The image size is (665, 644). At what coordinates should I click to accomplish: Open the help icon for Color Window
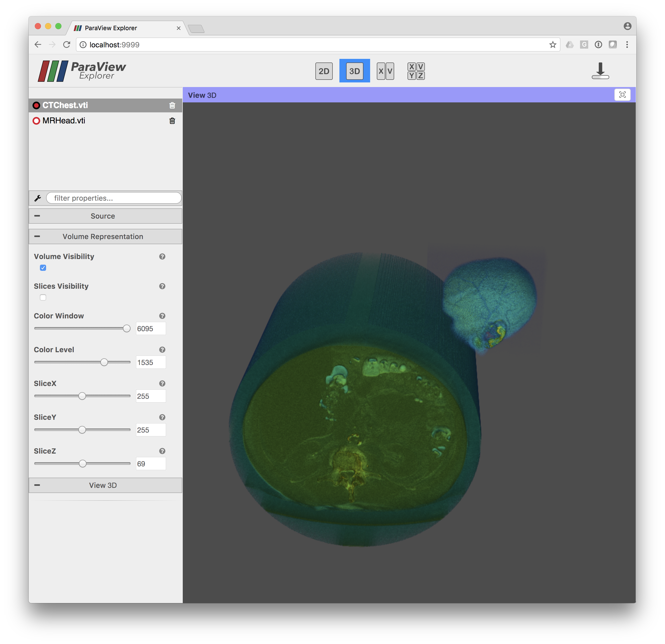[x=162, y=316]
